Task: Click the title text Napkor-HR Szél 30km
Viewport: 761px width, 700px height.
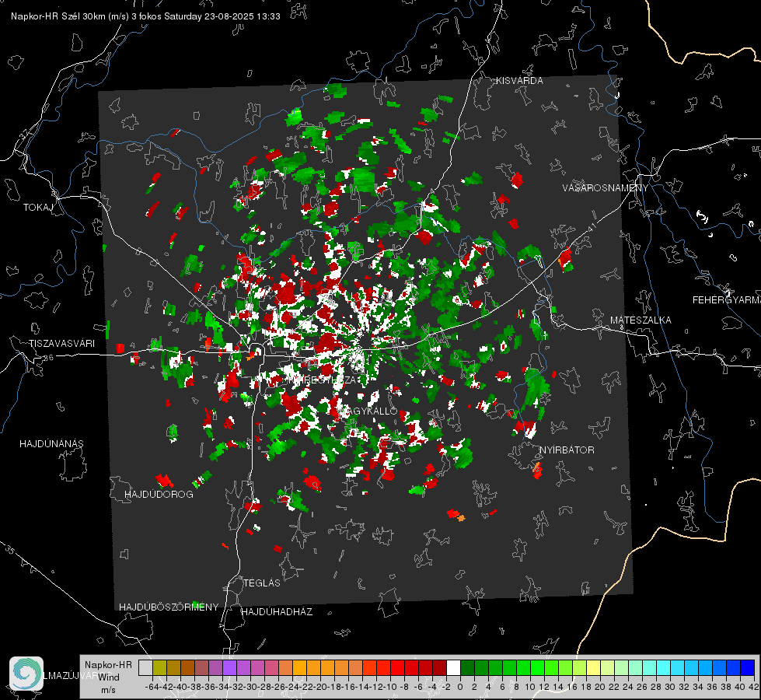Action: coord(62,16)
